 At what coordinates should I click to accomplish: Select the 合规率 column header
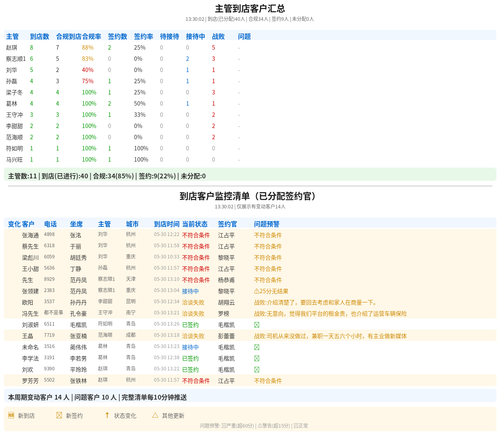coord(91,36)
